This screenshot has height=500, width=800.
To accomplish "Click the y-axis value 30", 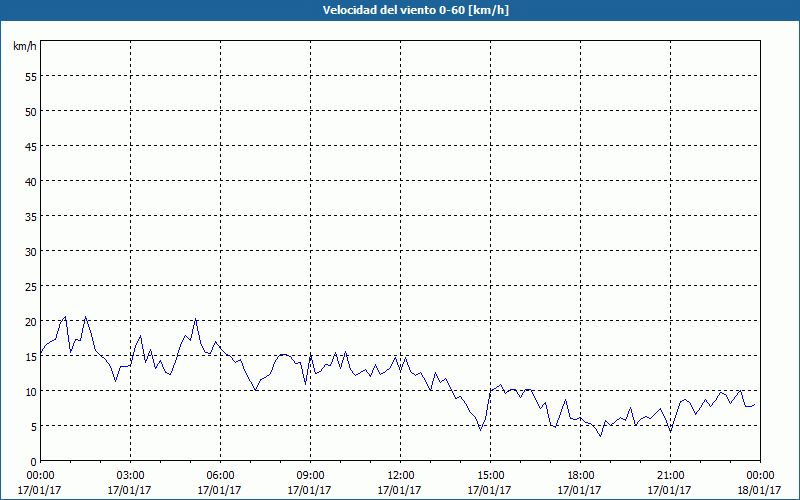I will point(31,252).
